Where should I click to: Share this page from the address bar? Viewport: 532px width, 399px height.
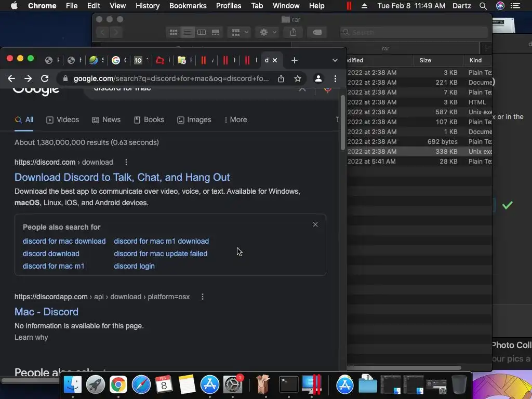[281, 79]
